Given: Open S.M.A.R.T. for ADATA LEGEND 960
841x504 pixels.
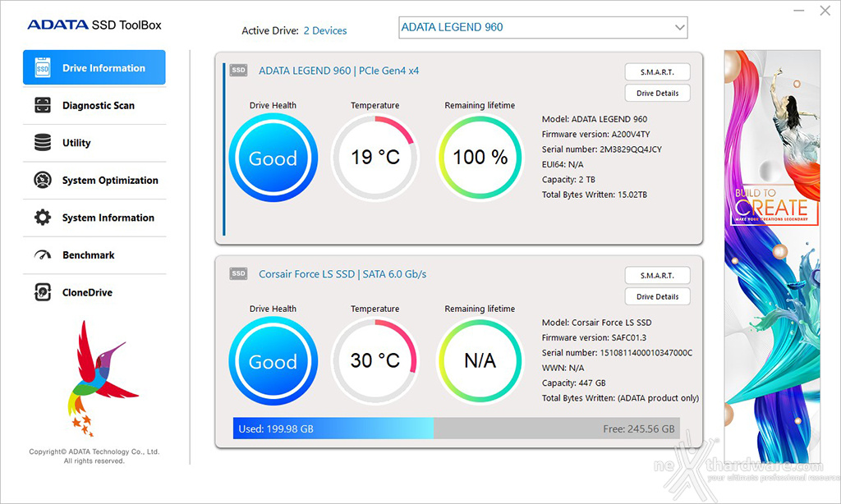Looking at the screenshot, I should tap(657, 72).
